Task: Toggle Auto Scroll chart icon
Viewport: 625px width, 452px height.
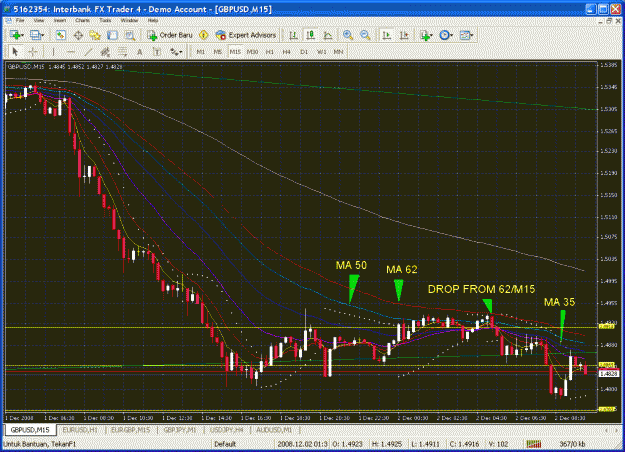Action: click(386, 35)
